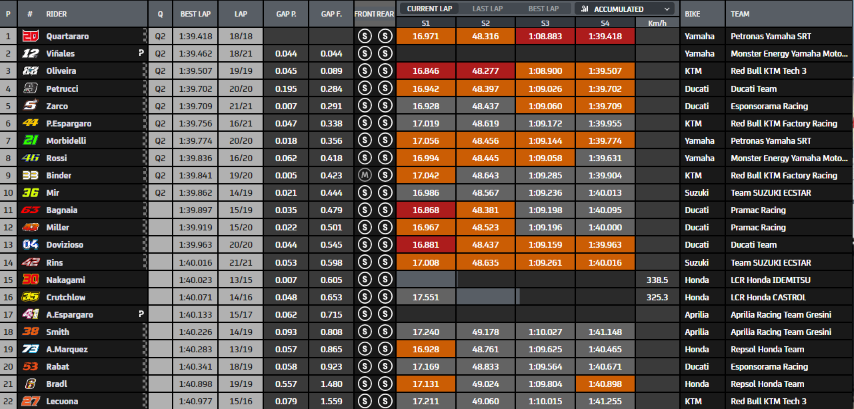Click Morbidelli's number 21 rider badge
Screen dimensions: 854x409
pyautogui.click(x=30, y=141)
